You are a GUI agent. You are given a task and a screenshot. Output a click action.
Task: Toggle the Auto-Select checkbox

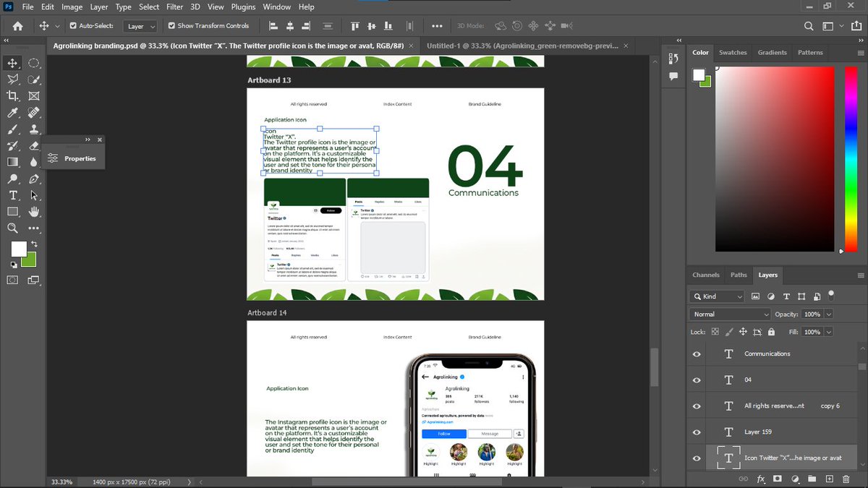tap(73, 26)
